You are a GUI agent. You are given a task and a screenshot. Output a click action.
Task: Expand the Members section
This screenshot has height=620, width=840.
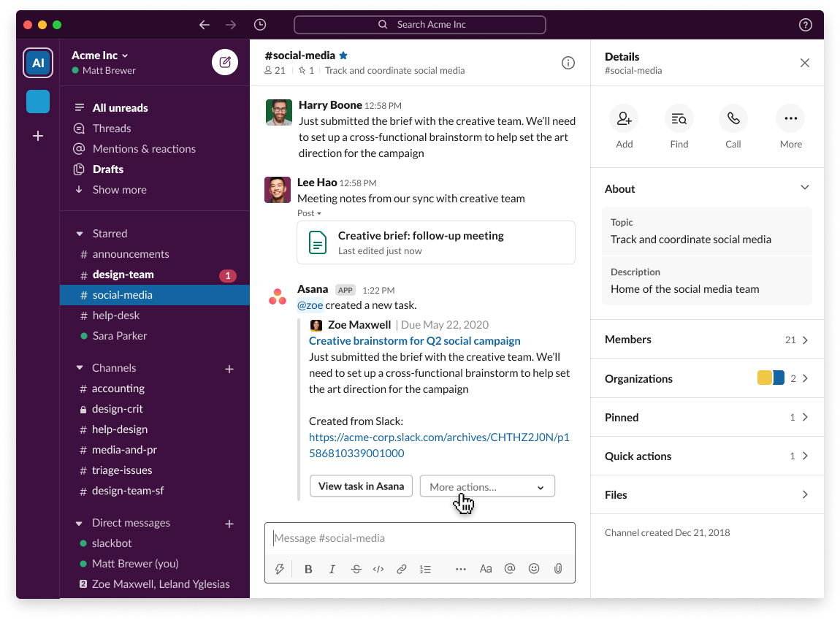707,340
